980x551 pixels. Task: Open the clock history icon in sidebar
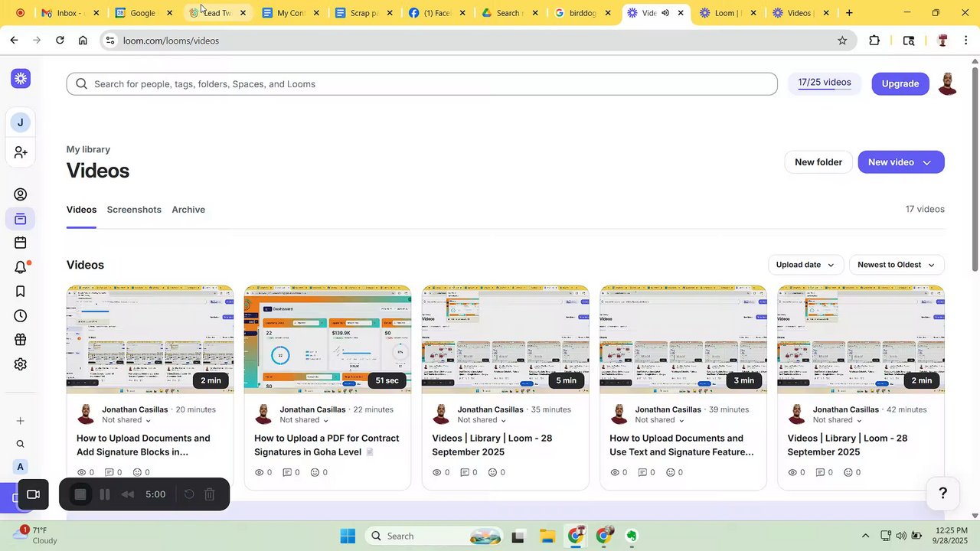coord(21,316)
